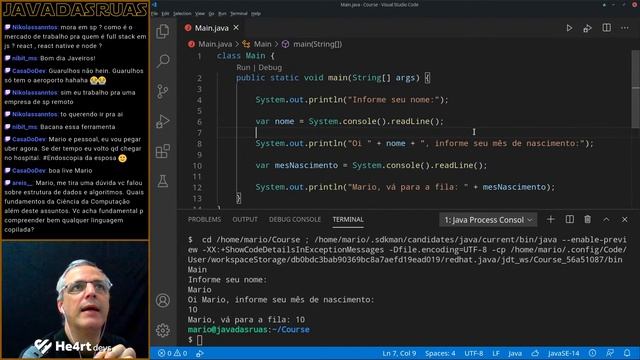
Task: Click the run icon in the status bar
Action: (200, 353)
